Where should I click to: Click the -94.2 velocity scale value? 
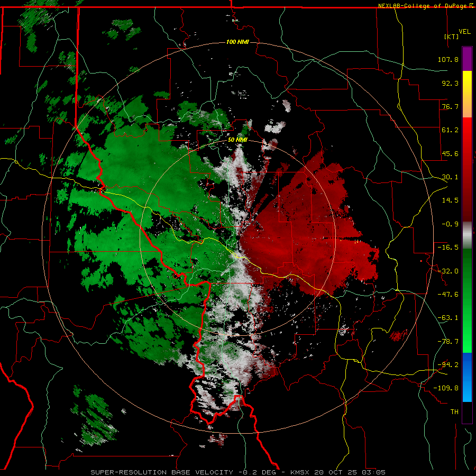pyautogui.click(x=448, y=365)
